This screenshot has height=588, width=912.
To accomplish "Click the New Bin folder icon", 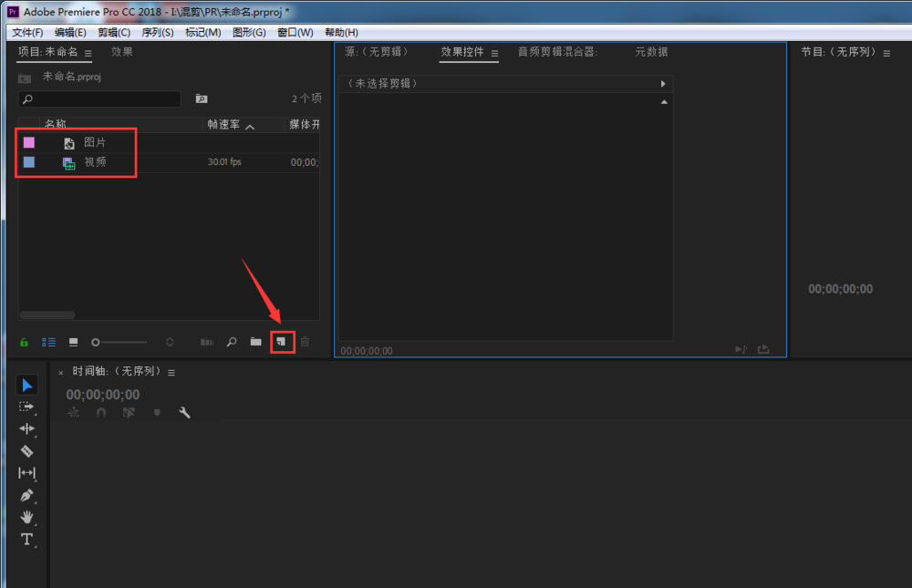I will point(256,342).
